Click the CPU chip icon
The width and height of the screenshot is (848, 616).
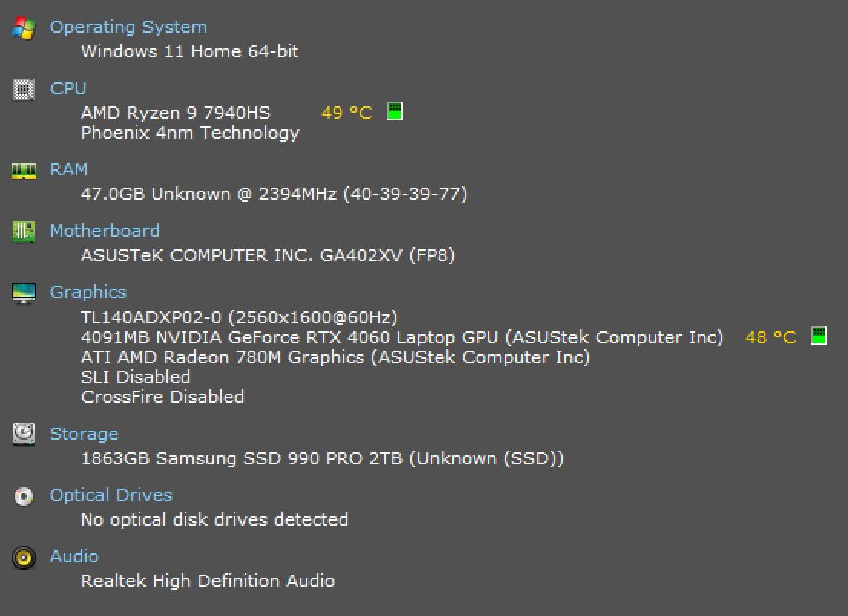point(24,90)
